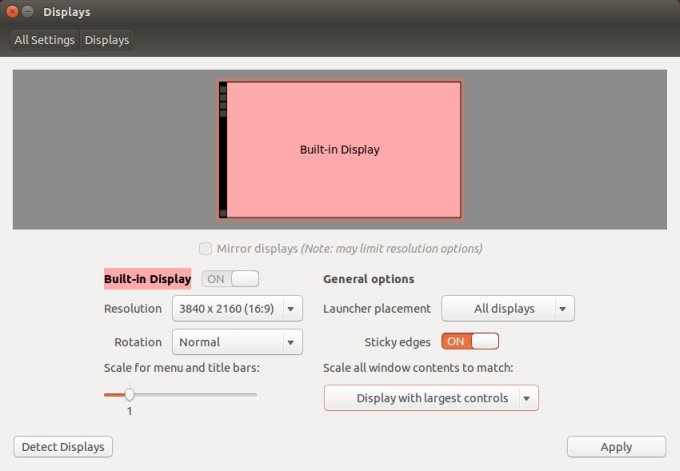Click the Resolution dropdown arrow
The image size is (680, 471).
click(291, 309)
